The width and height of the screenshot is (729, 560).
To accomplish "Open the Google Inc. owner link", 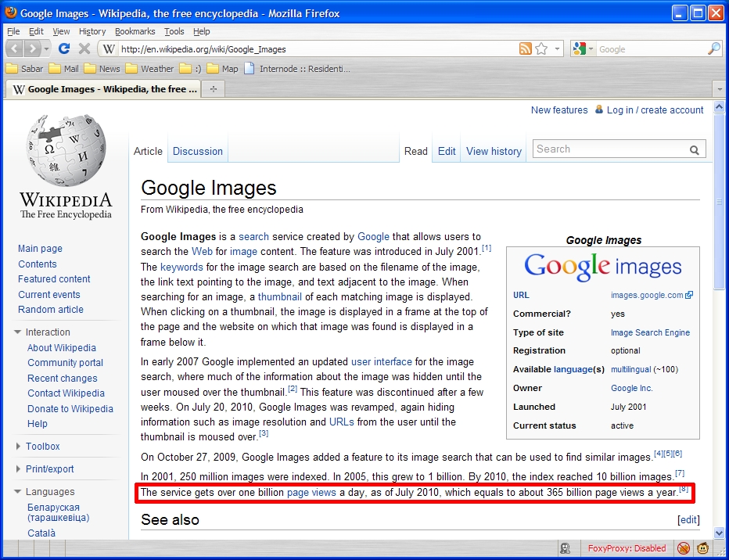I will [x=632, y=388].
